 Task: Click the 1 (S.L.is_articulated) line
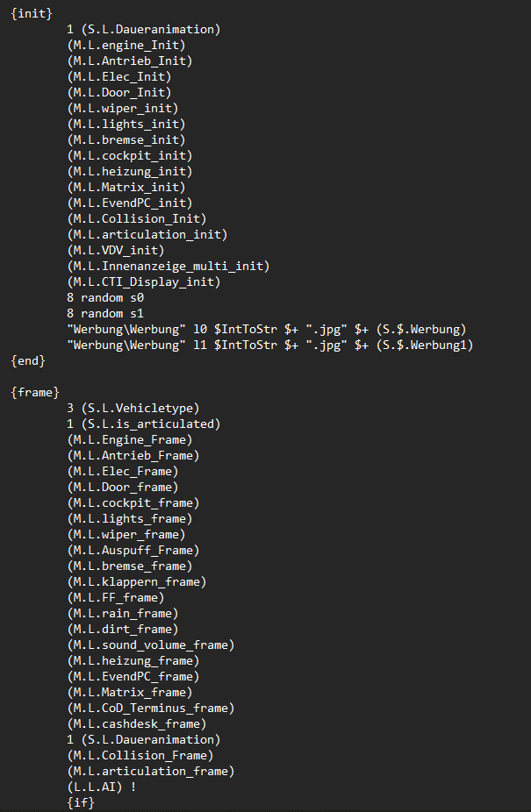144,424
